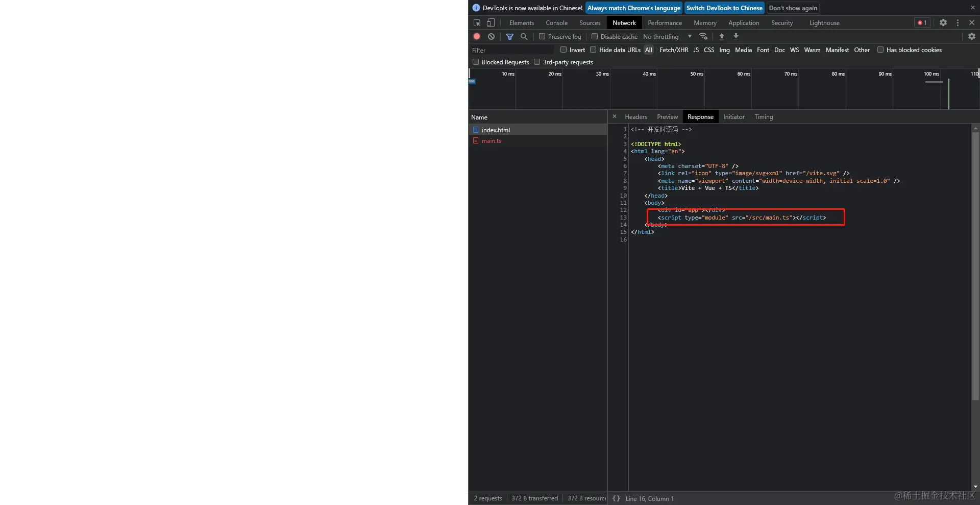Click Always match Chrome's language button
Image resolution: width=980 pixels, height=505 pixels.
coord(634,8)
